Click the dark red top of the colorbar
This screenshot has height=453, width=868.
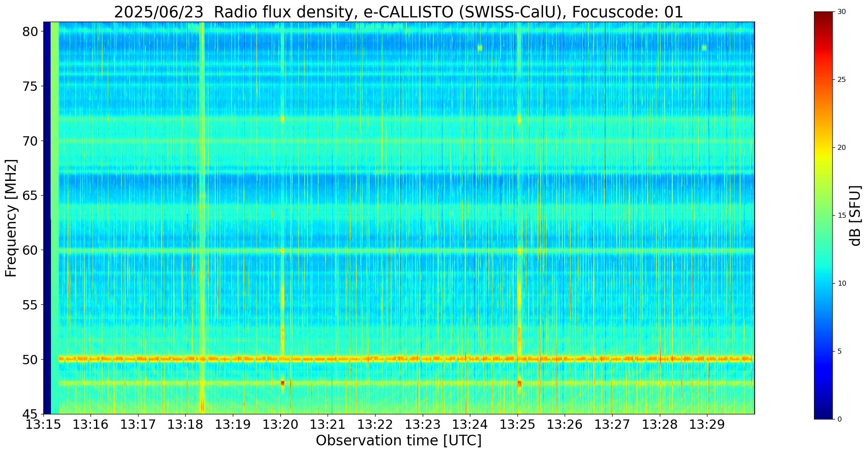[823, 18]
